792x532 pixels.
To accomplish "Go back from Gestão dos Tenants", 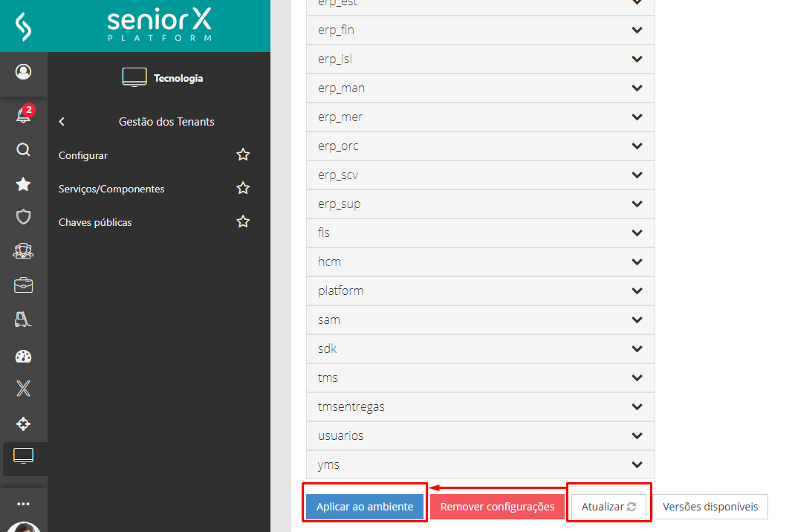I will tap(62, 122).
